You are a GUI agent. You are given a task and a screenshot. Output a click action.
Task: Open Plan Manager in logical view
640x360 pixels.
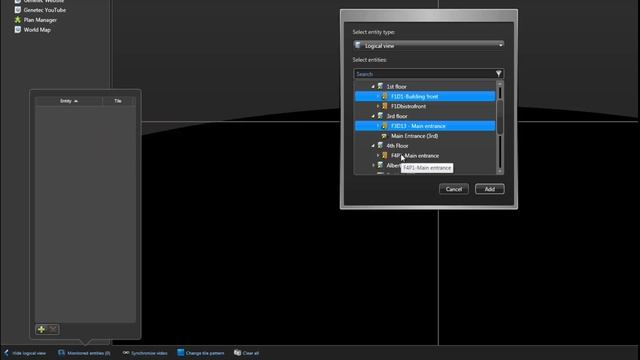[40, 20]
